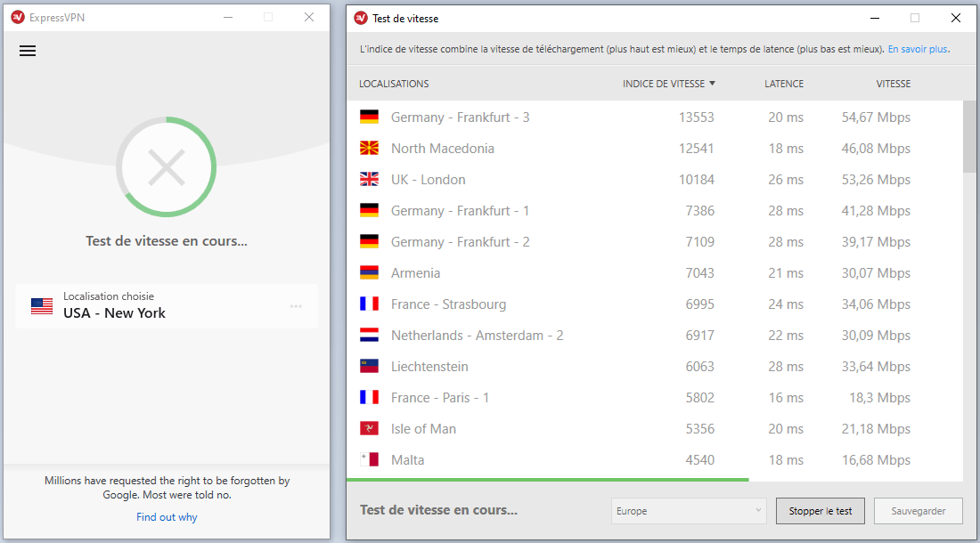The width and height of the screenshot is (980, 543).
Task: Click the speed value 30,07 Mbps
Action: point(876,273)
